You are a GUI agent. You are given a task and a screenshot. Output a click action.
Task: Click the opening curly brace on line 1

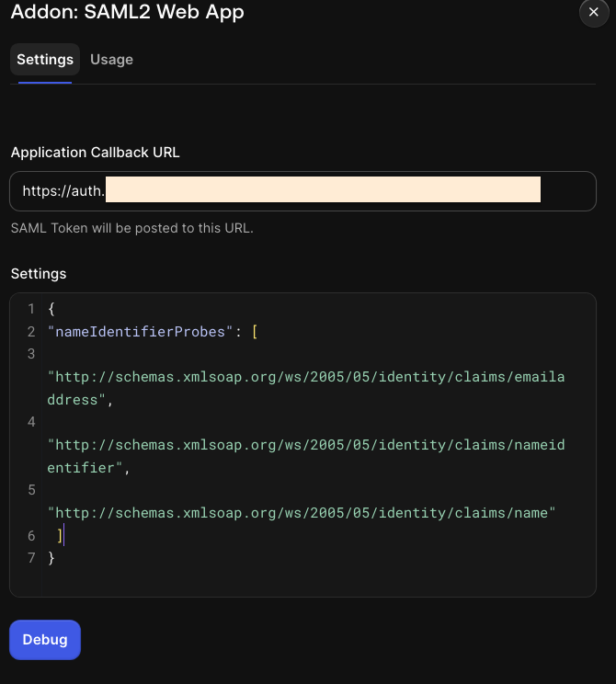[x=51, y=309]
